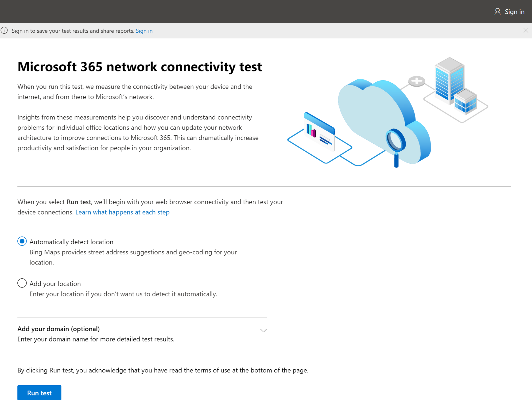Click the Add your location label text
This screenshot has height=414, width=532.
click(55, 284)
